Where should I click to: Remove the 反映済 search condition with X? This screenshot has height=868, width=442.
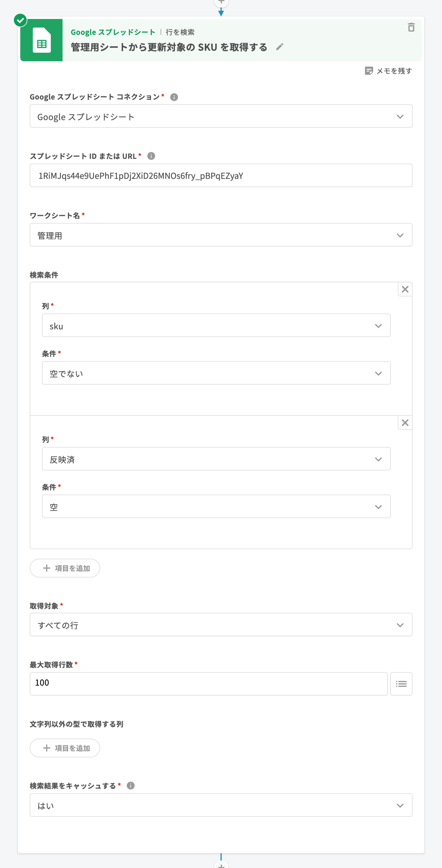405,423
